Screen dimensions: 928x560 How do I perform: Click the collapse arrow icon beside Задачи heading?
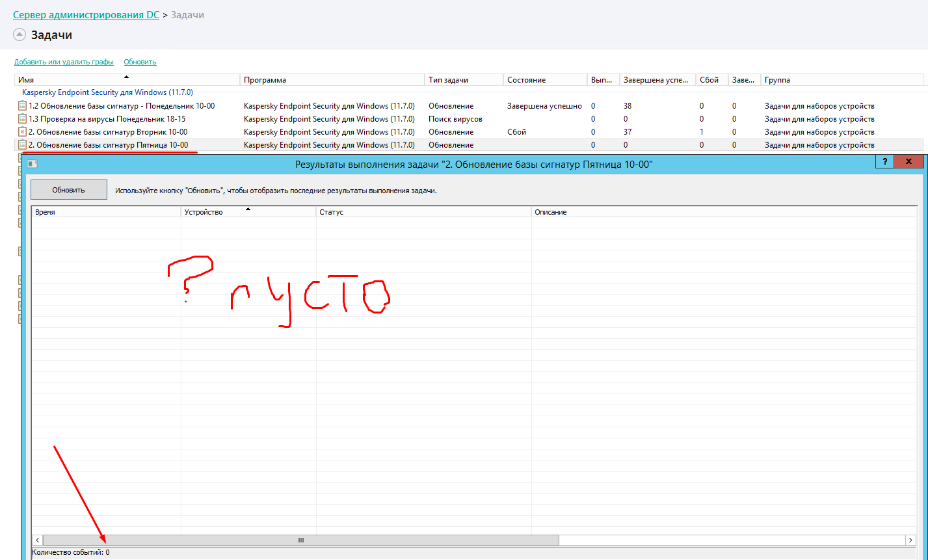click(20, 34)
